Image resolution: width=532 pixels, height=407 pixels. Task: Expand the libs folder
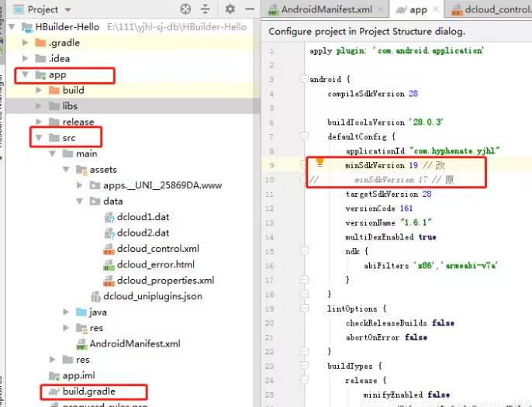click(39, 105)
